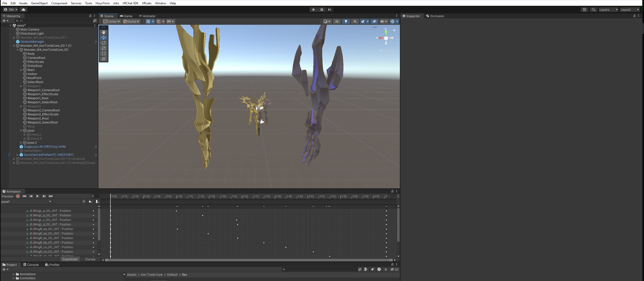Toggle the Animation Preview mode
The image size is (644, 281).
pos(7,196)
